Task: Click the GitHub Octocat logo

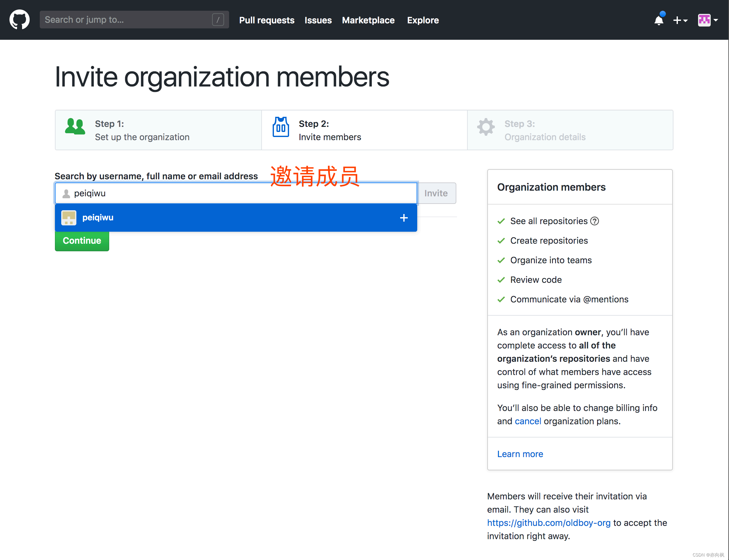Action: [19, 20]
